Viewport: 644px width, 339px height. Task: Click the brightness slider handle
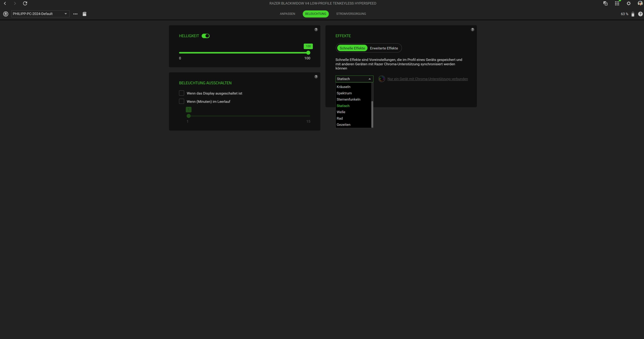coord(308,53)
